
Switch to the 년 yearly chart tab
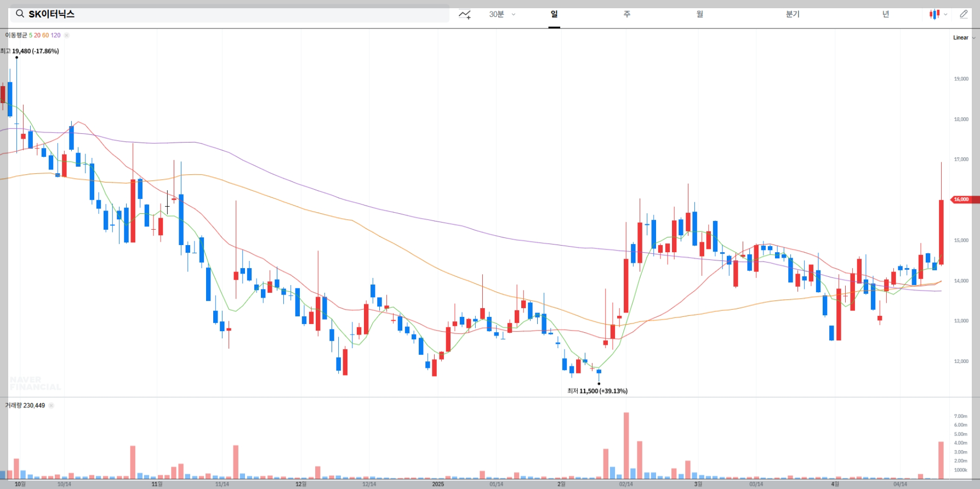coord(886,14)
